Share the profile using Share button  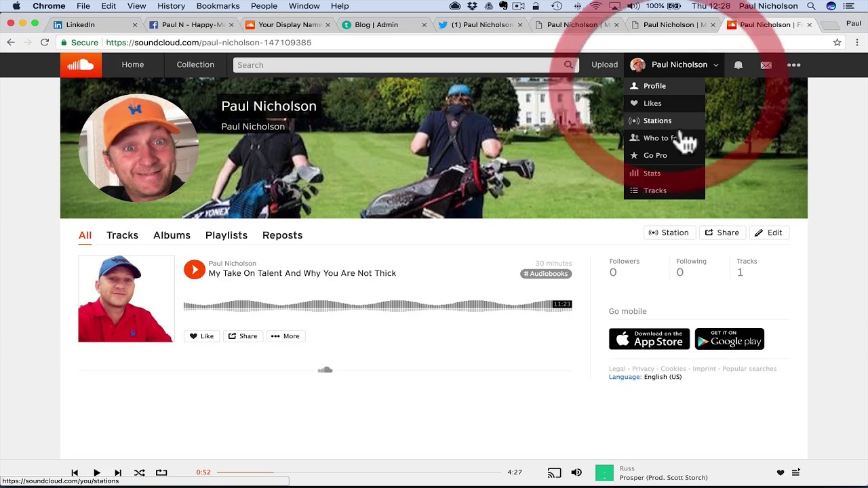coord(722,232)
